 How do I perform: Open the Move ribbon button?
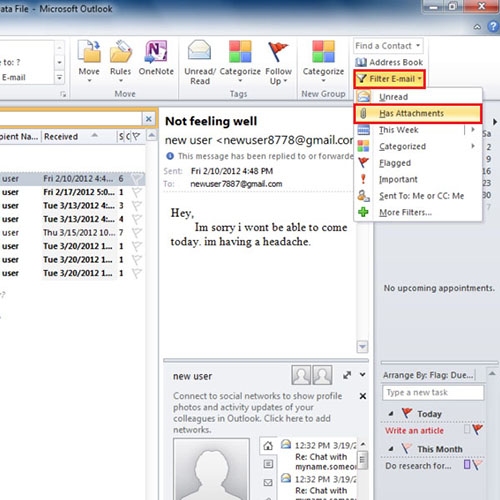pyautogui.click(x=89, y=62)
